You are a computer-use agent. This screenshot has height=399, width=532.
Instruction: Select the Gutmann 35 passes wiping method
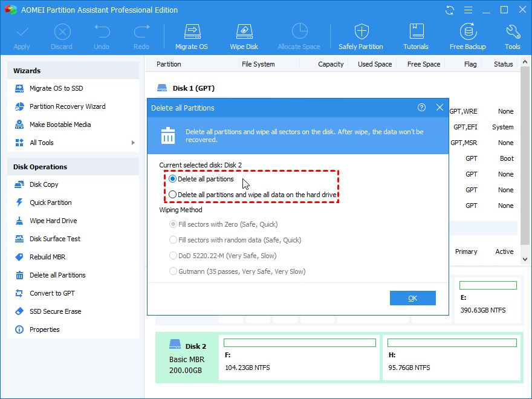(x=173, y=271)
